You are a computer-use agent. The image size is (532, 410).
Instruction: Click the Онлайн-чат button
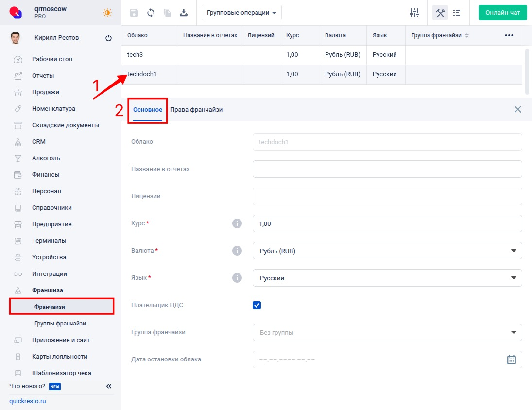(502, 13)
